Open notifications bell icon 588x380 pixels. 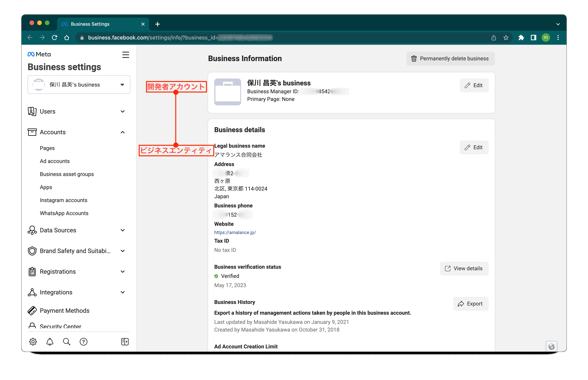click(50, 342)
